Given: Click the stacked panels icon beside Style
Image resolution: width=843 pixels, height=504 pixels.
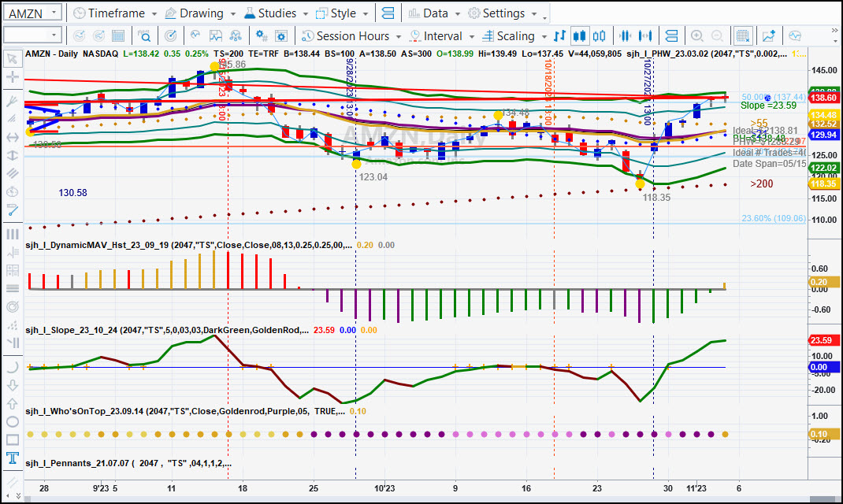Looking at the screenshot, I should pos(388,13).
